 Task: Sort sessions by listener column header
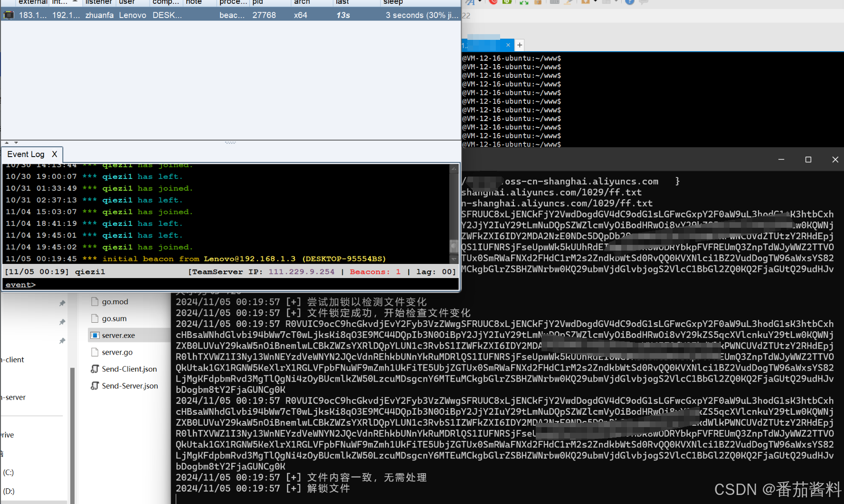(99, 2)
